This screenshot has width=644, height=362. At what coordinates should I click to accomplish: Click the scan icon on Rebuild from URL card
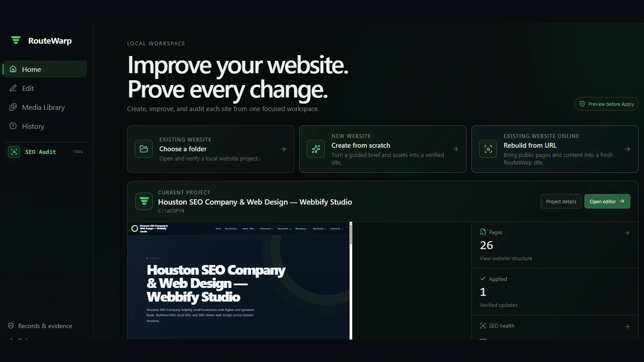pyautogui.click(x=488, y=149)
